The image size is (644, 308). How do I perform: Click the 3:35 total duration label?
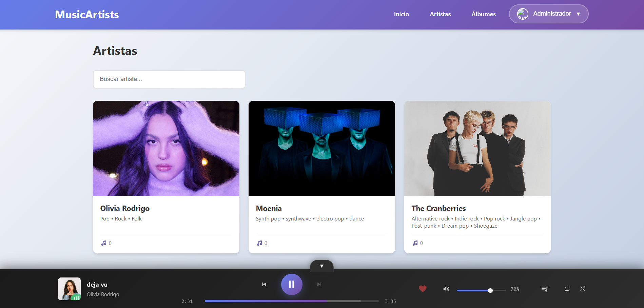click(390, 301)
